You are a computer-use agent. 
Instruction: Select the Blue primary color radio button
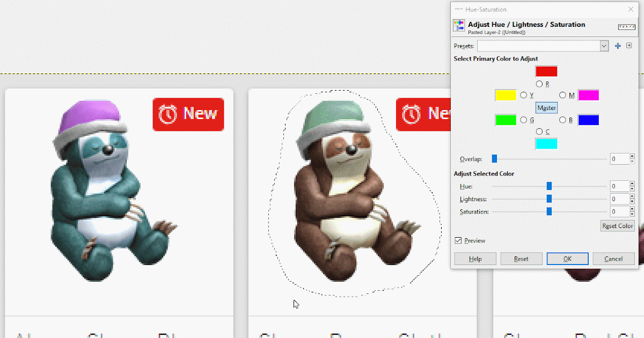(x=562, y=120)
